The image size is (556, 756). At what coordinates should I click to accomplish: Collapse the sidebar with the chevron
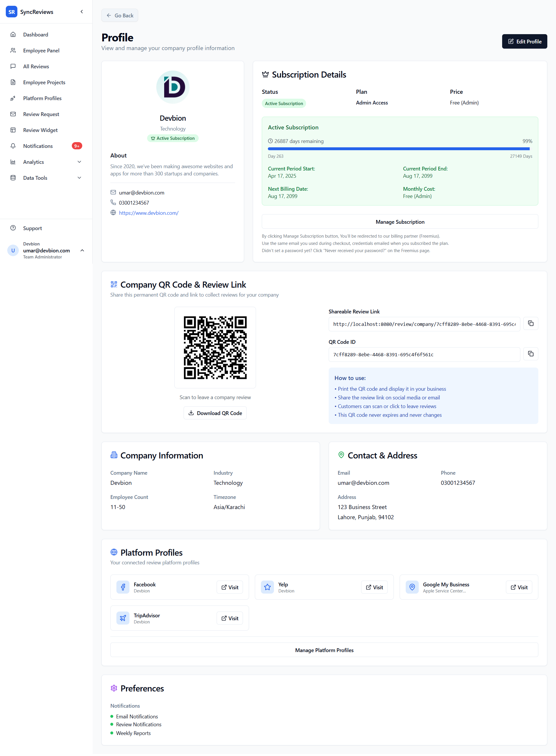(x=81, y=11)
